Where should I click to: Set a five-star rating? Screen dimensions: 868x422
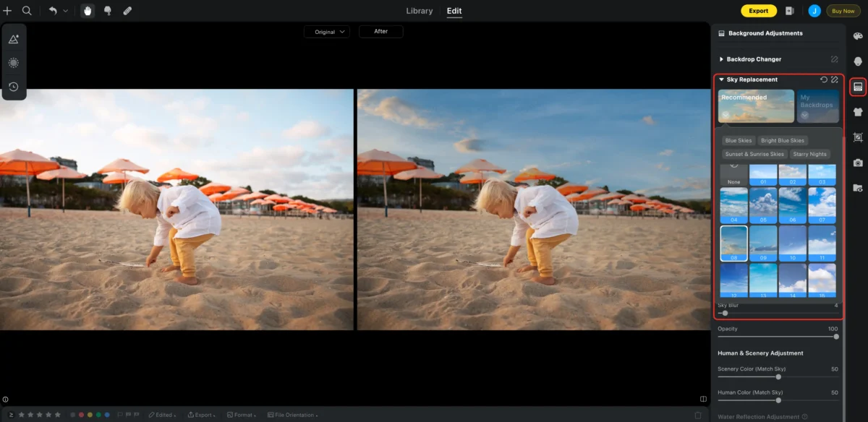pos(59,415)
